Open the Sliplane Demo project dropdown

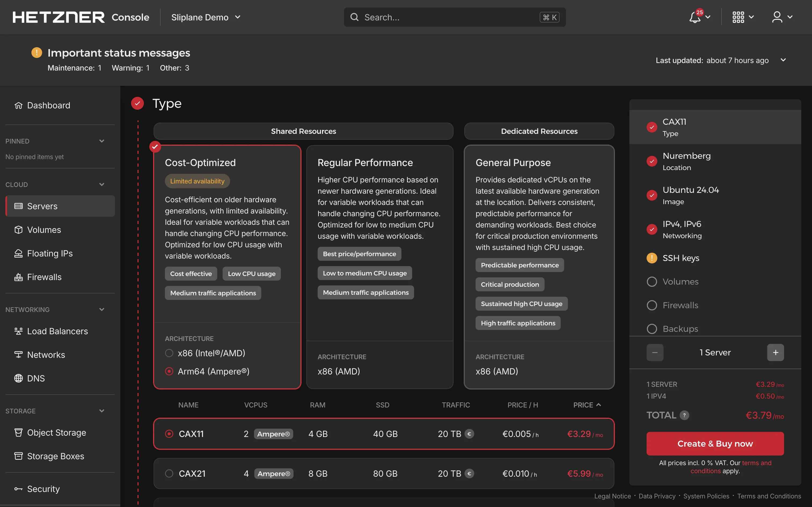click(206, 17)
